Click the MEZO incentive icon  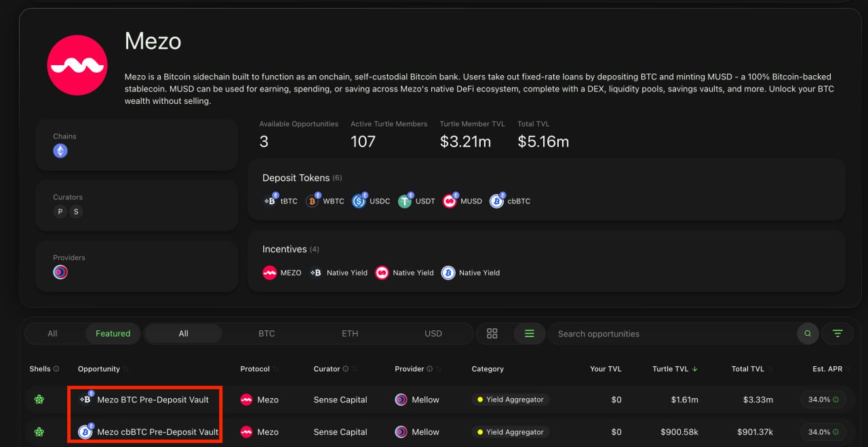pyautogui.click(x=270, y=273)
